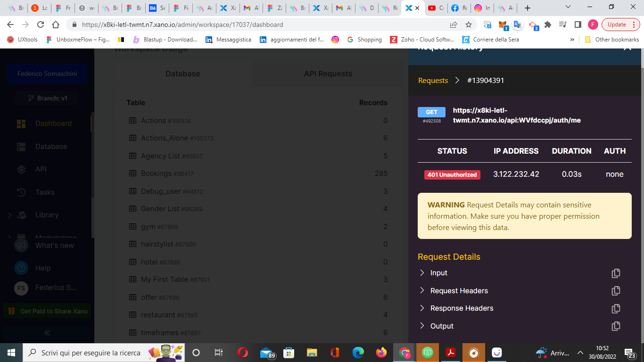The image size is (644, 362).
Task: Switch to the Instagram browser tab
Action: [482, 8]
